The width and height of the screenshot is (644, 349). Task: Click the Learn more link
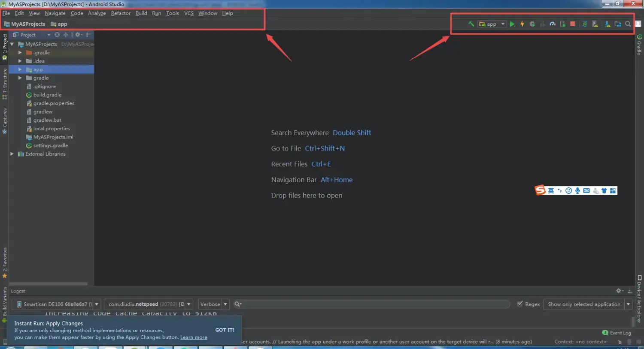coord(194,337)
